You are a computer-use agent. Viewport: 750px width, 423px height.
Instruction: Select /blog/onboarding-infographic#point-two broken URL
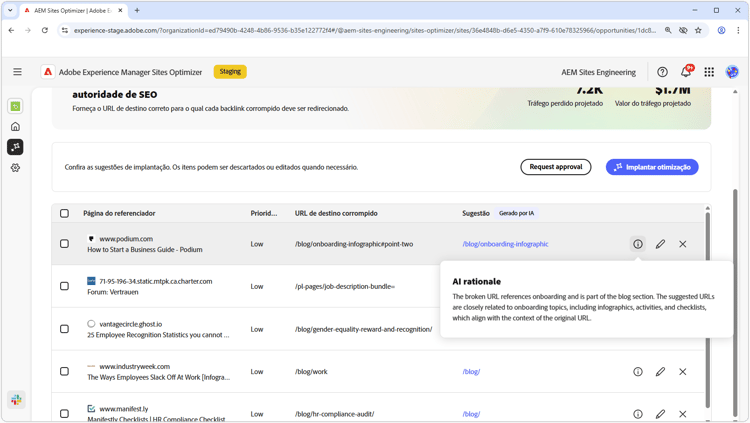pyautogui.click(x=354, y=244)
